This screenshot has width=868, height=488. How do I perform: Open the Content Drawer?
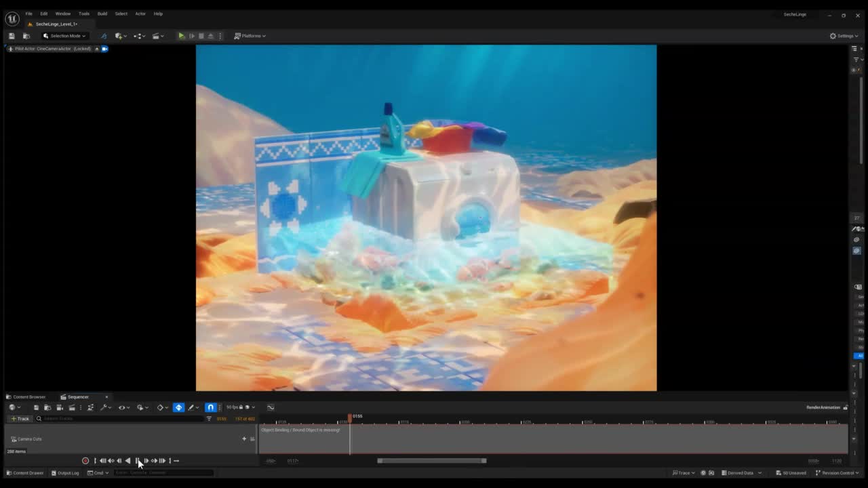25,473
